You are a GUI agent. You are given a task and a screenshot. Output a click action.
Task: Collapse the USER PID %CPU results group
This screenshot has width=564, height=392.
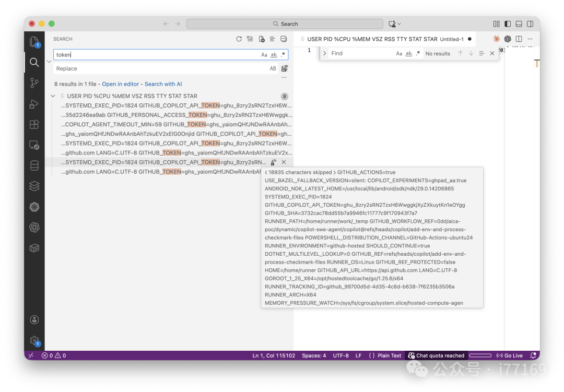click(53, 96)
